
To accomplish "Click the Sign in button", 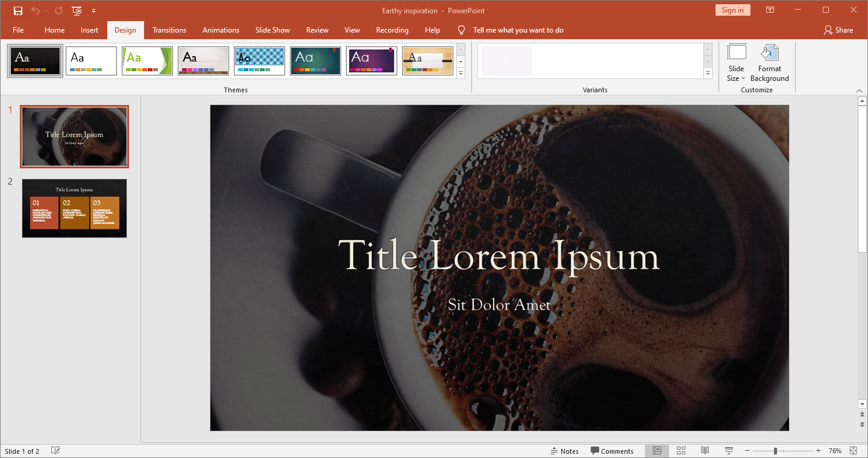I will pos(732,10).
